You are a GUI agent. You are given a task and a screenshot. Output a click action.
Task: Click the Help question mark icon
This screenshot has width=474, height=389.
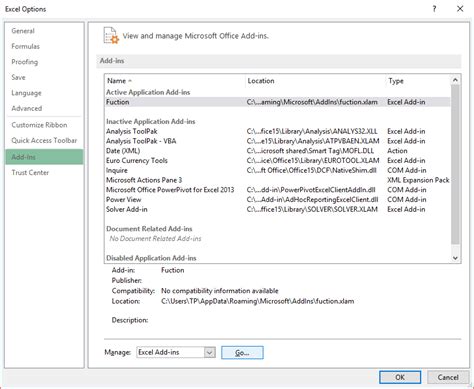(x=434, y=9)
